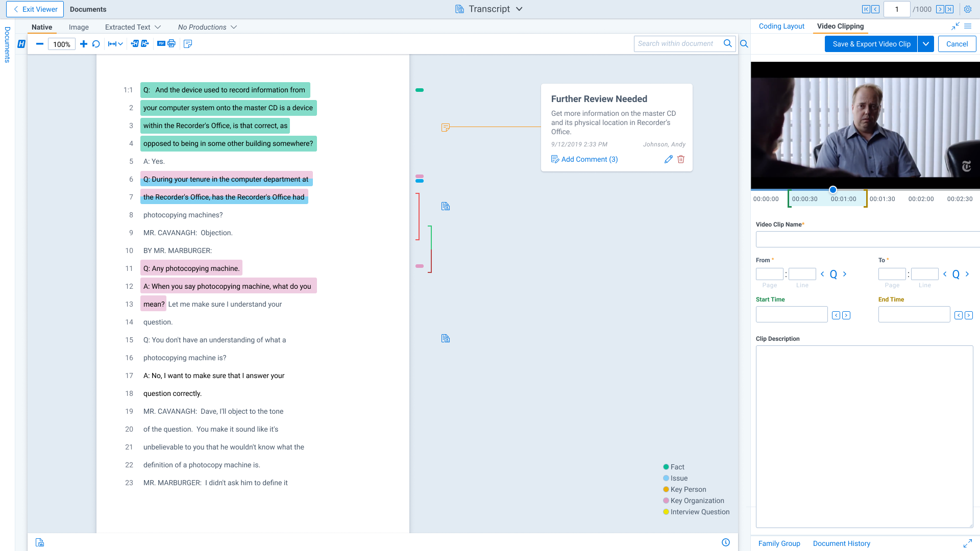The image size is (980, 551).
Task: Collapse the right pane icon
Action: pyautogui.click(x=955, y=26)
